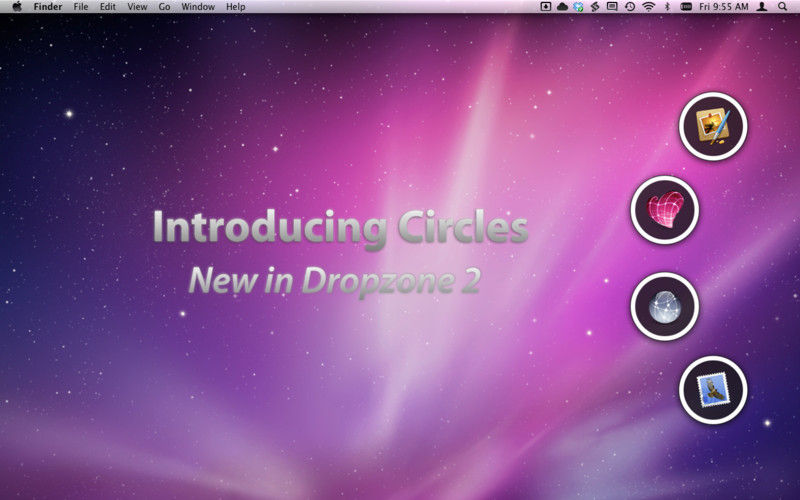Click the CloudApp cloud menu bar icon
Viewport: 800px width, 500px height.
(x=562, y=7)
